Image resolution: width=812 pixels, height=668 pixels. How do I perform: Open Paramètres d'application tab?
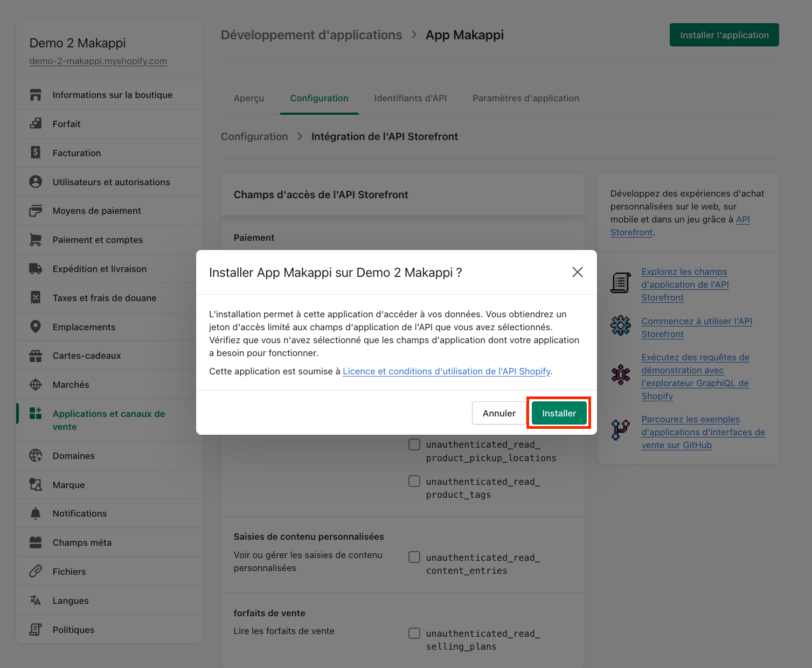[526, 98]
